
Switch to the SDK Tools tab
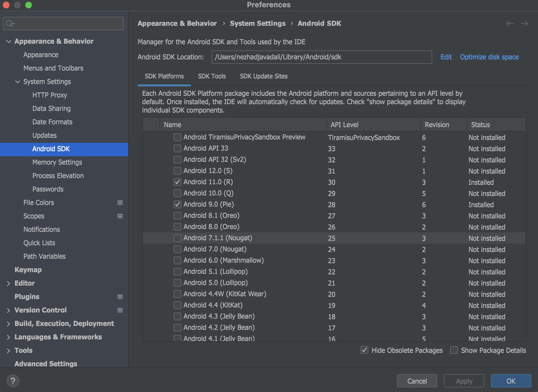[x=212, y=76]
